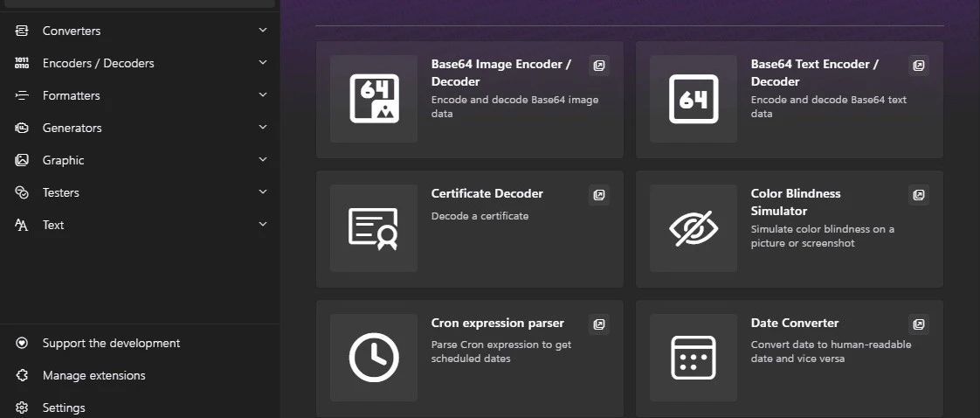Click the Color Blindness Simulator title

796,202
